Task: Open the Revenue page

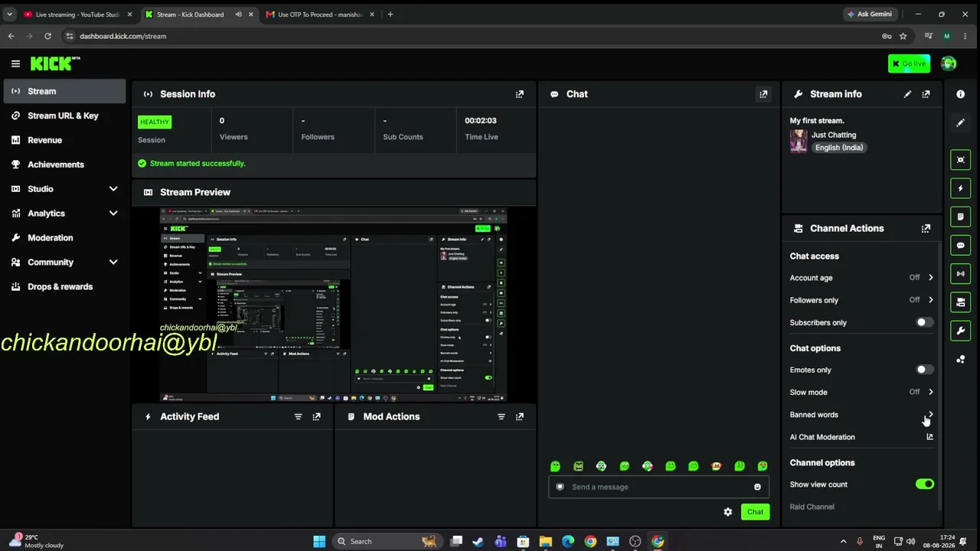Action: point(64,140)
